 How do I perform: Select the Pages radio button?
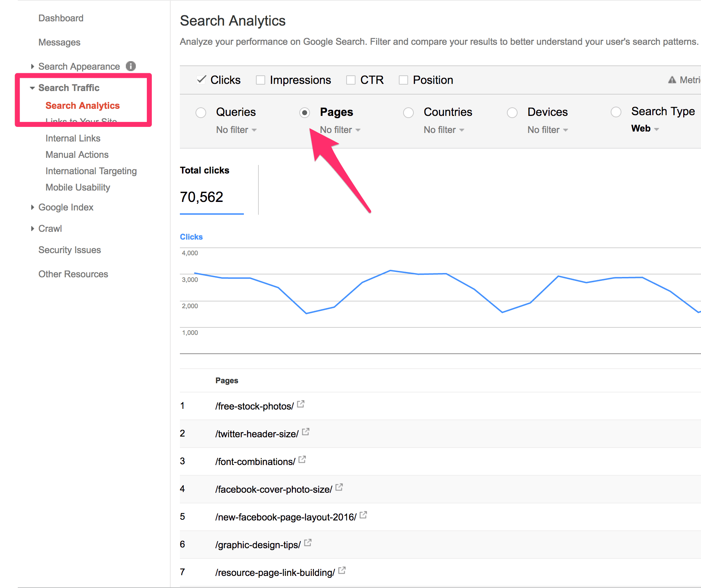(x=305, y=113)
